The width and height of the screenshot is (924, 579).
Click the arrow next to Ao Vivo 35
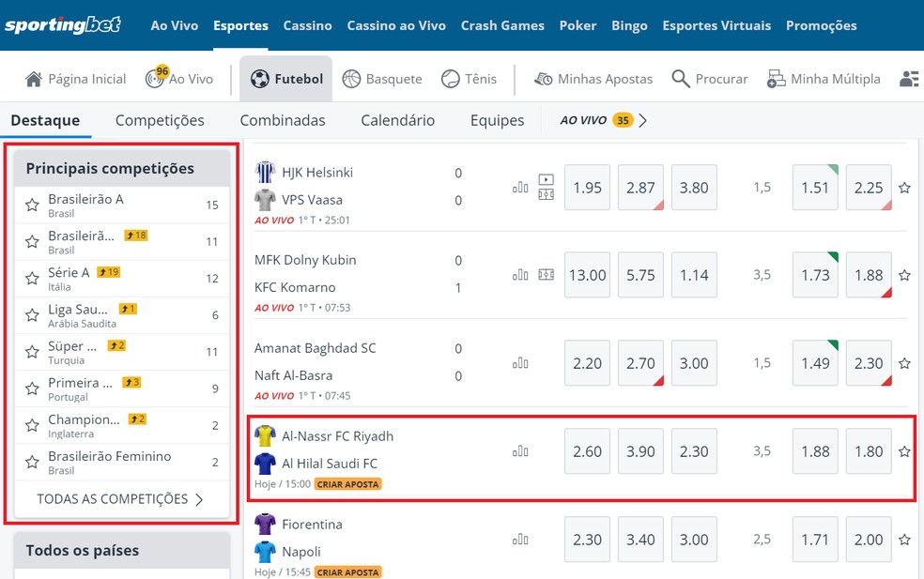tap(643, 120)
